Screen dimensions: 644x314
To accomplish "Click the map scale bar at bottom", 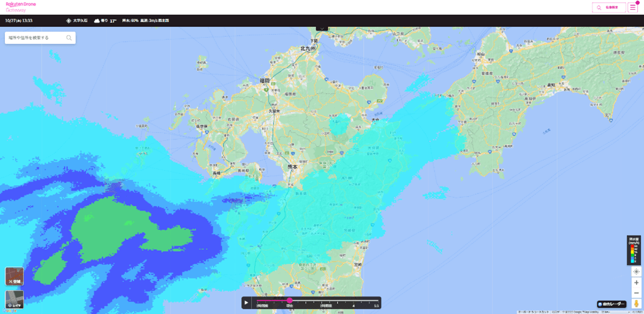I will 615,312.
